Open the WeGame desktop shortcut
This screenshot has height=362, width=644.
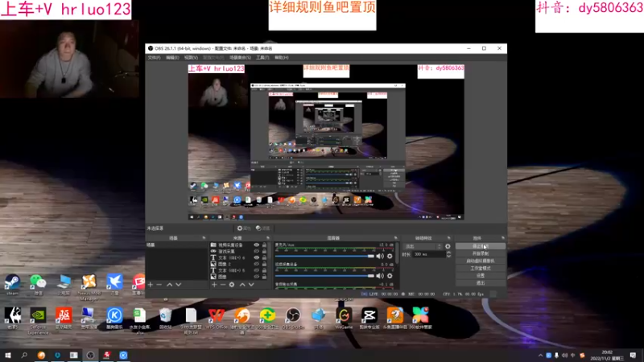(x=344, y=318)
